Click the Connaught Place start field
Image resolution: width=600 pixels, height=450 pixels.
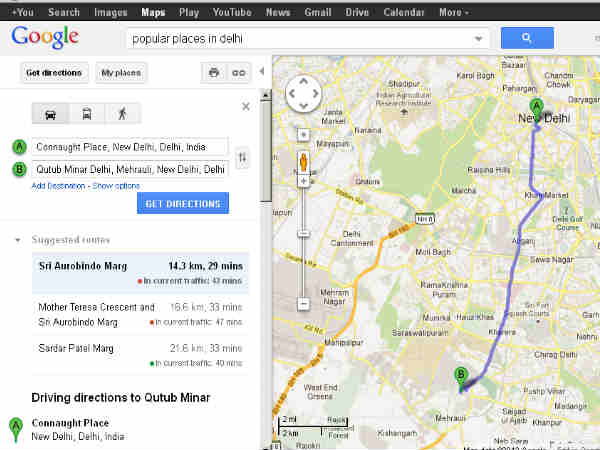[130, 147]
